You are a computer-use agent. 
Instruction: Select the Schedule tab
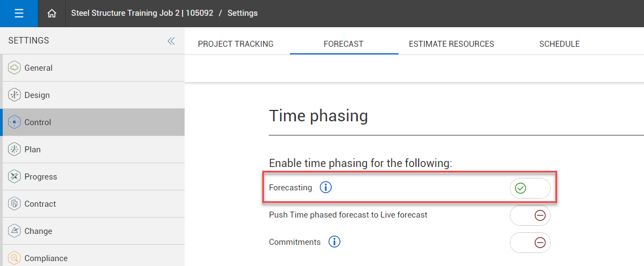(559, 44)
